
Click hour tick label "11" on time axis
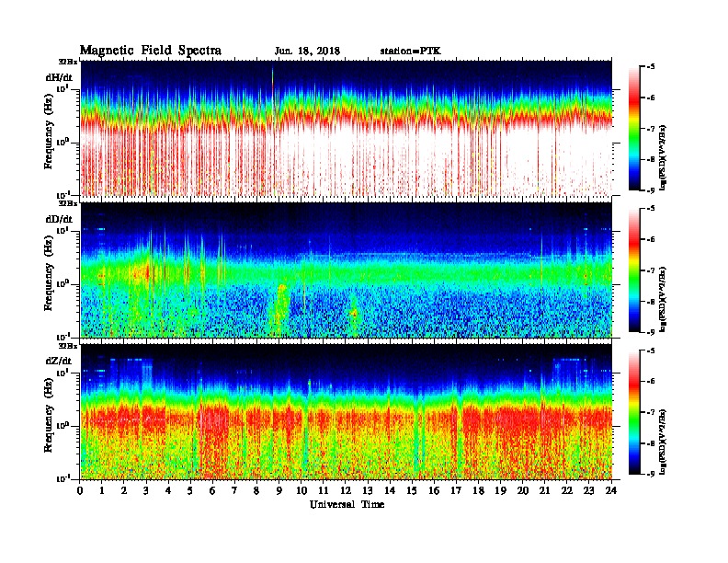(324, 490)
